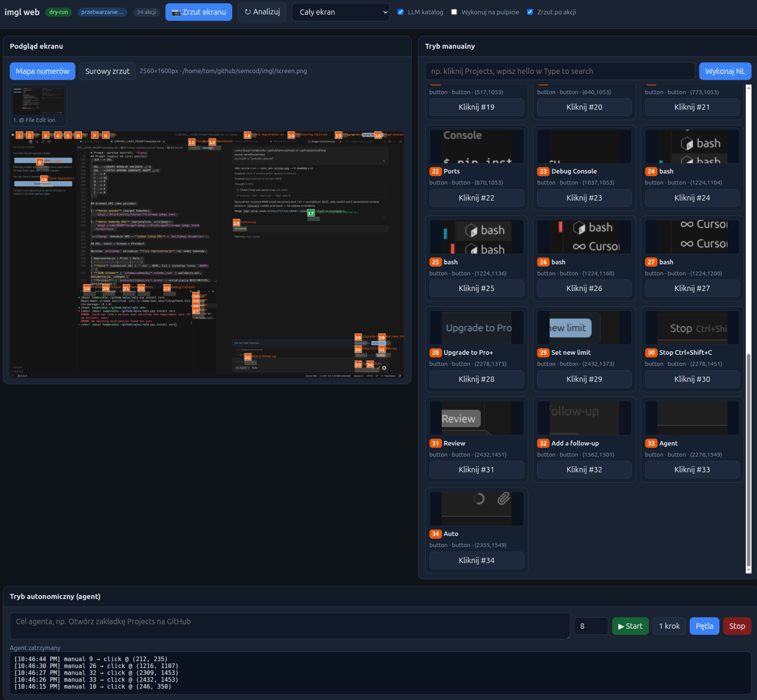Open the follow-up thumbnail of card 32
The height and width of the screenshot is (700, 757).
coord(584,418)
